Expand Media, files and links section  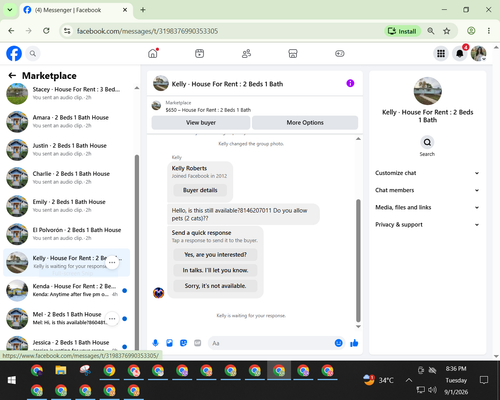[427, 207]
